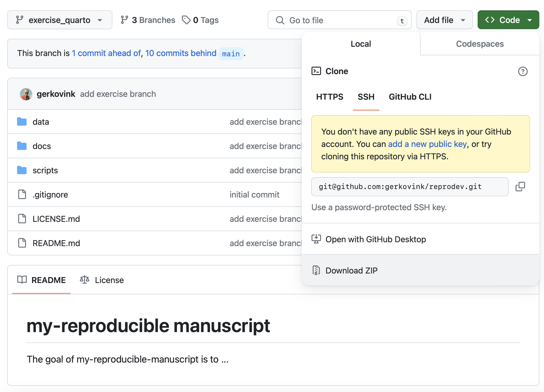Select the SSH clone option

click(366, 97)
